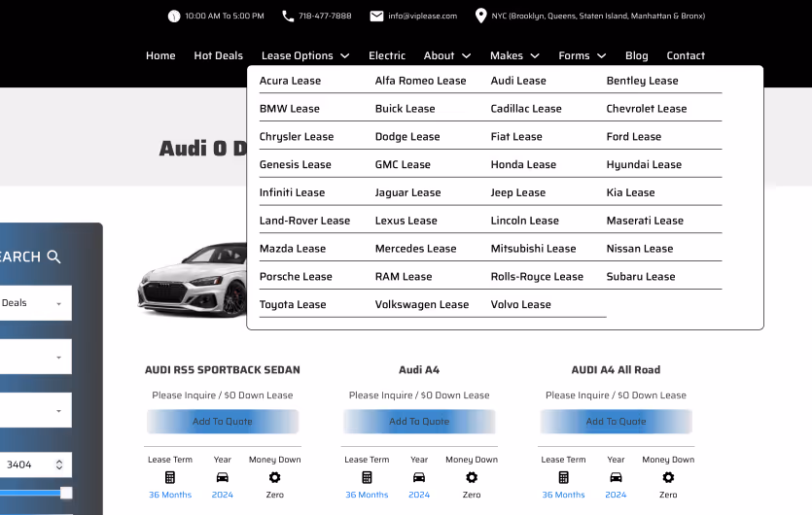The width and height of the screenshot is (812, 515).
Task: Select Subaru Lease from Makes menu
Action: (641, 276)
